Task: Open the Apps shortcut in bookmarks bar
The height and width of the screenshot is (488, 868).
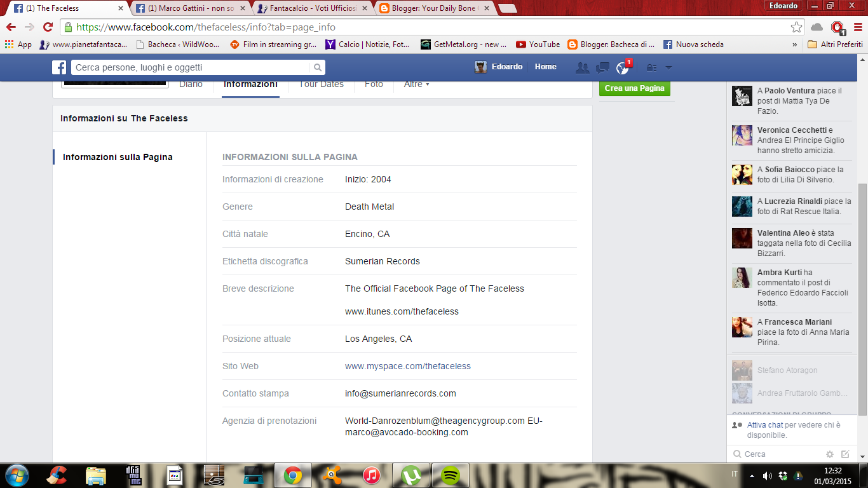Action: (x=18, y=44)
